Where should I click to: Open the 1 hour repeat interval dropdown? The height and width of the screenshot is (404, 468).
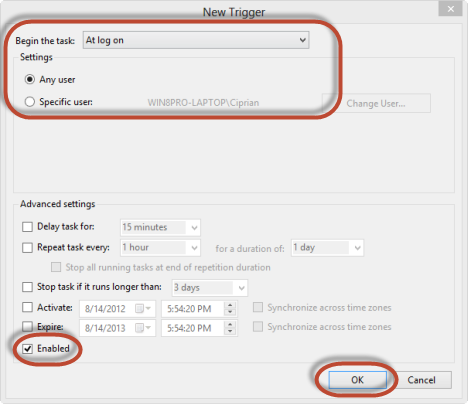click(x=160, y=248)
